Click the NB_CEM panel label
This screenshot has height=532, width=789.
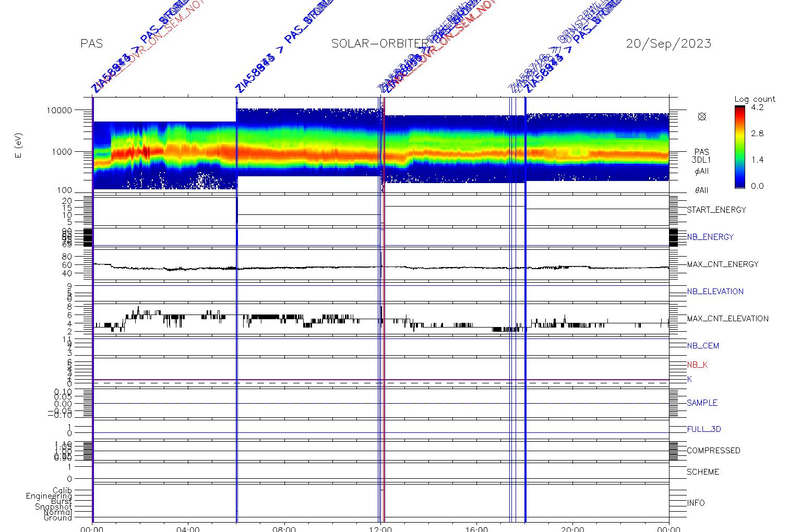tap(703, 345)
